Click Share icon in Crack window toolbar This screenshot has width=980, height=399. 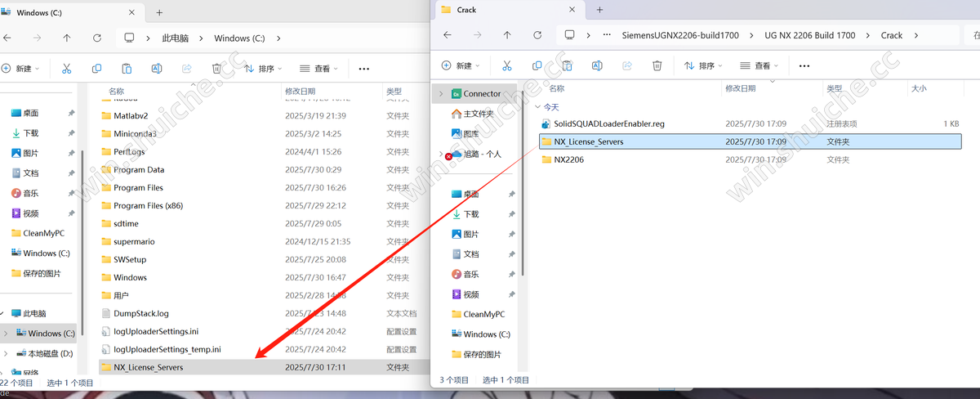click(627, 65)
